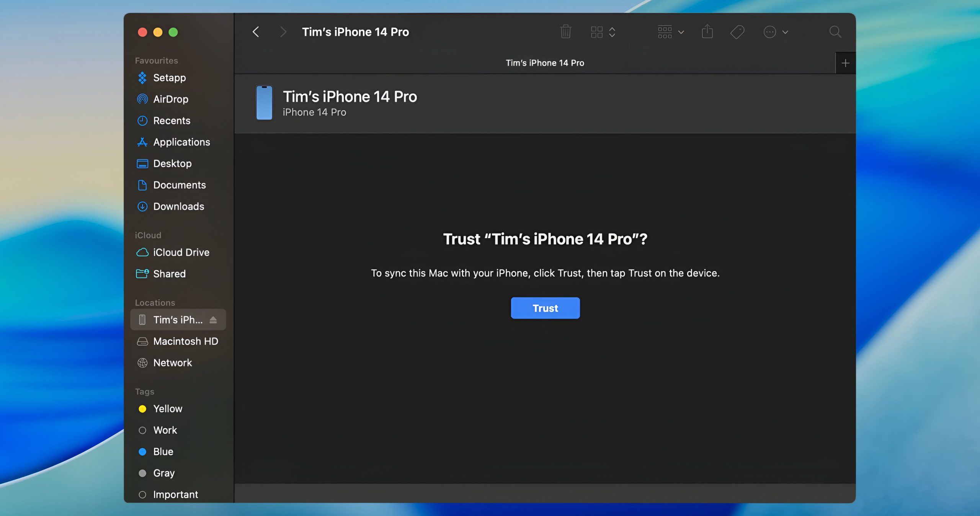Expand the More actions dropdown chevron
The height and width of the screenshot is (516, 980).
point(785,33)
